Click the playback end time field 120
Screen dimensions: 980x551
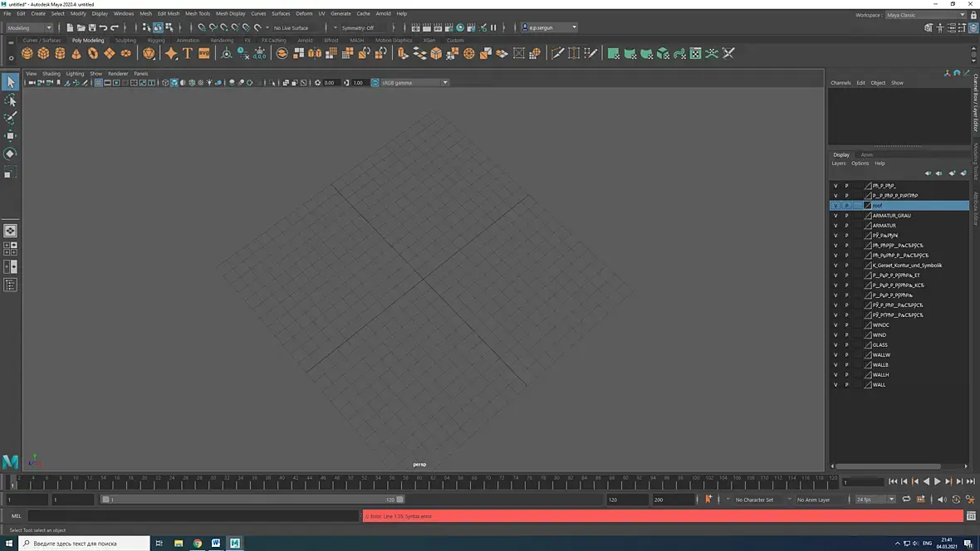pyautogui.click(x=628, y=500)
